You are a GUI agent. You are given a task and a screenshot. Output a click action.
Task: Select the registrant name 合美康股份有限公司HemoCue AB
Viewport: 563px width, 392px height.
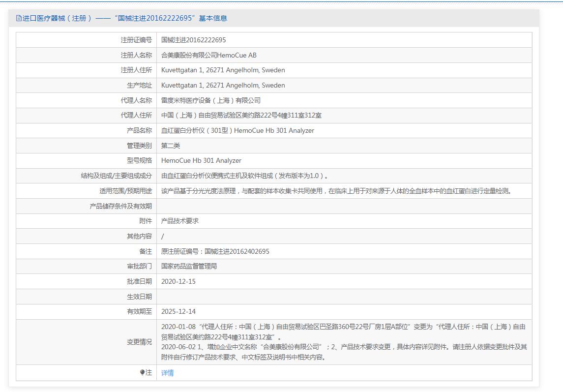[x=208, y=55]
